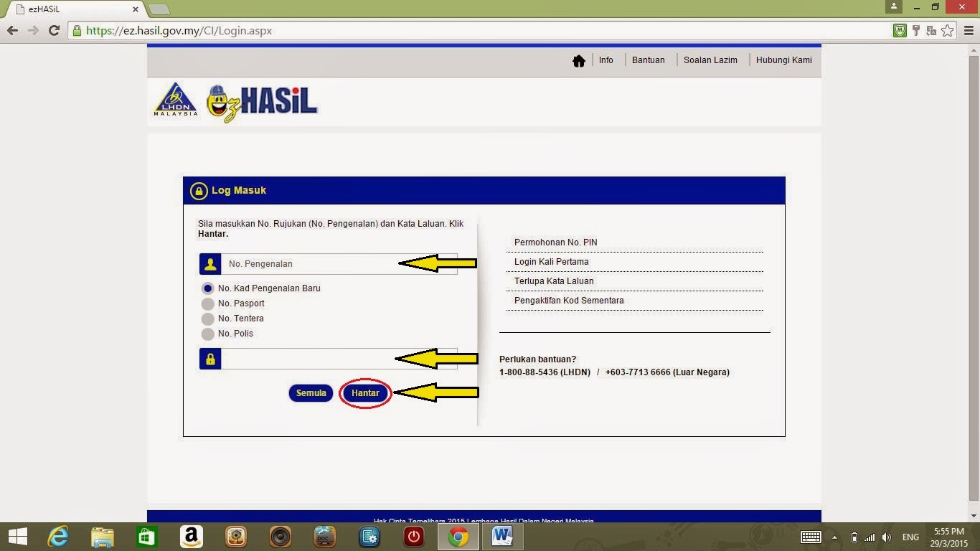Click the No. Pengenalan input field
This screenshot has width=980, height=551.
tap(339, 264)
